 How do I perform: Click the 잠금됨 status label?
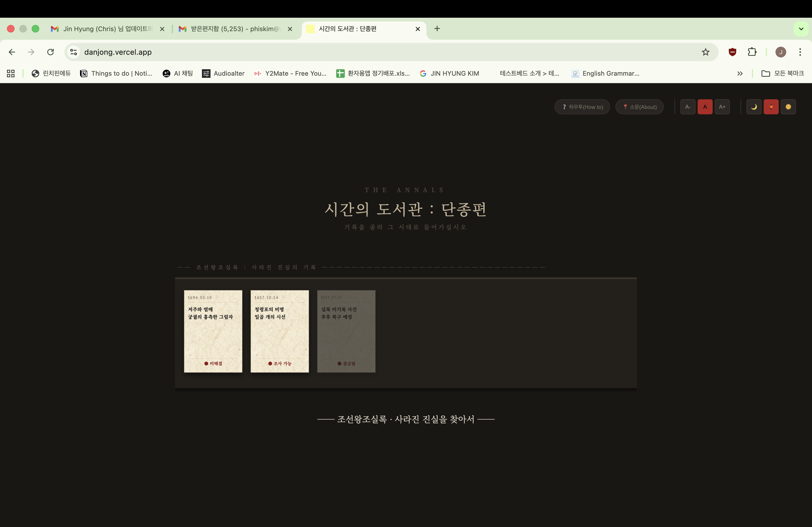click(346, 363)
